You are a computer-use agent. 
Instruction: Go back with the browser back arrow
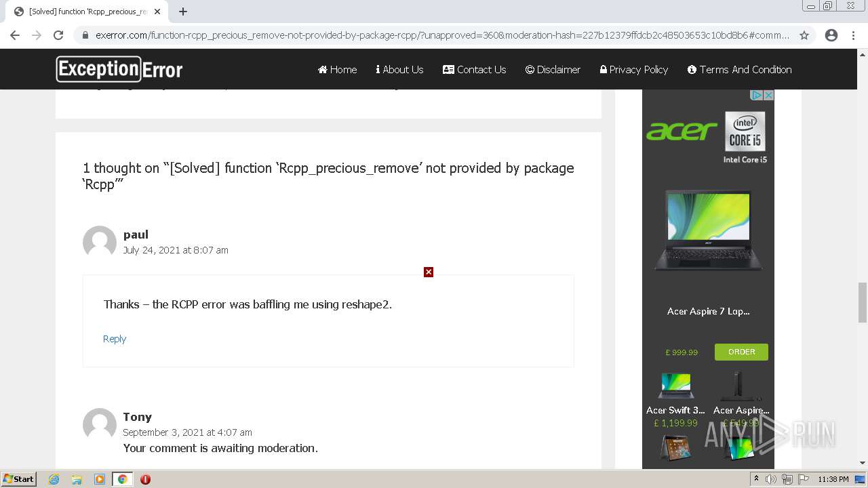[x=15, y=35]
